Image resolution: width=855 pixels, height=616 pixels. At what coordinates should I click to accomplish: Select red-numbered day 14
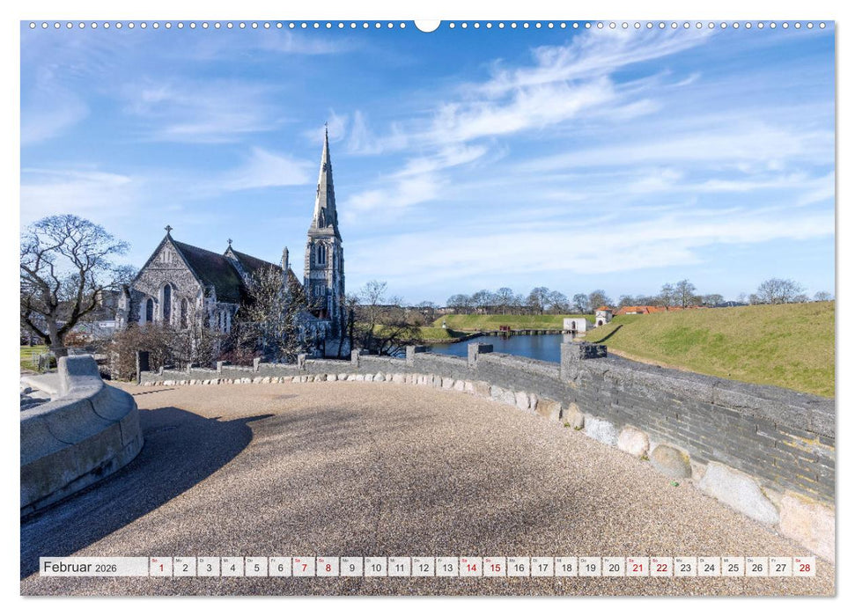(469, 567)
